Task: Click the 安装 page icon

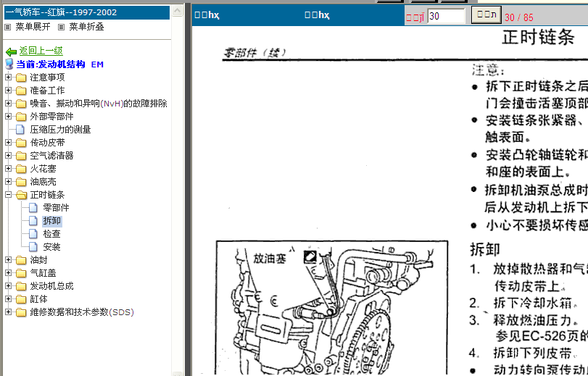Action: tap(33, 246)
